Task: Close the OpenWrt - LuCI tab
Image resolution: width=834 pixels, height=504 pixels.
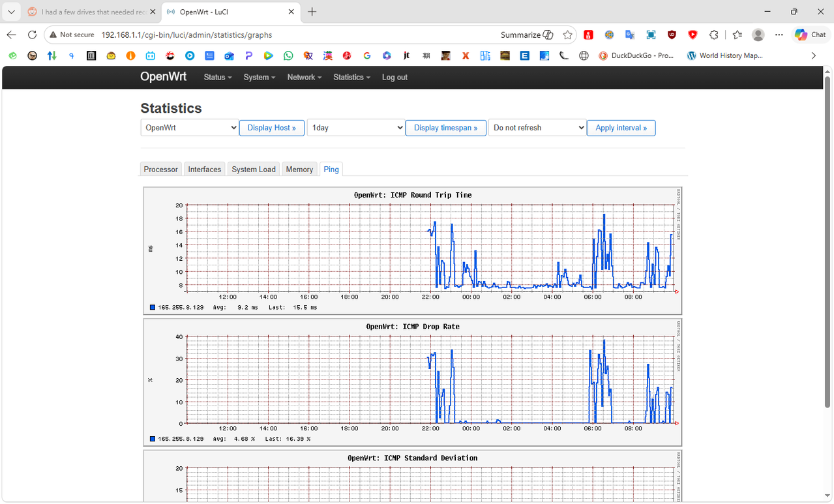Action: pyautogui.click(x=291, y=12)
